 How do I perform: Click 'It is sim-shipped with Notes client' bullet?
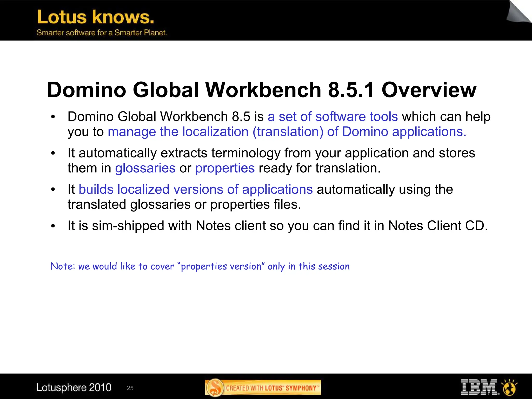pyautogui.click(x=278, y=226)
